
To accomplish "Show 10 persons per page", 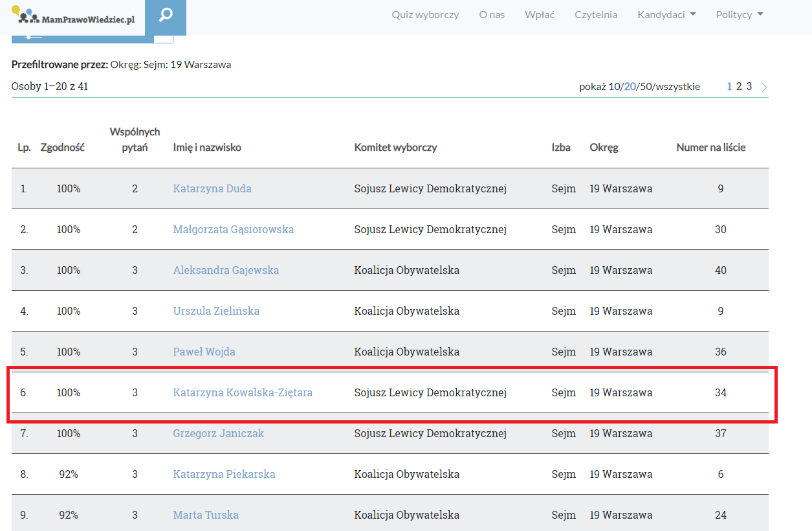I will tap(615, 87).
